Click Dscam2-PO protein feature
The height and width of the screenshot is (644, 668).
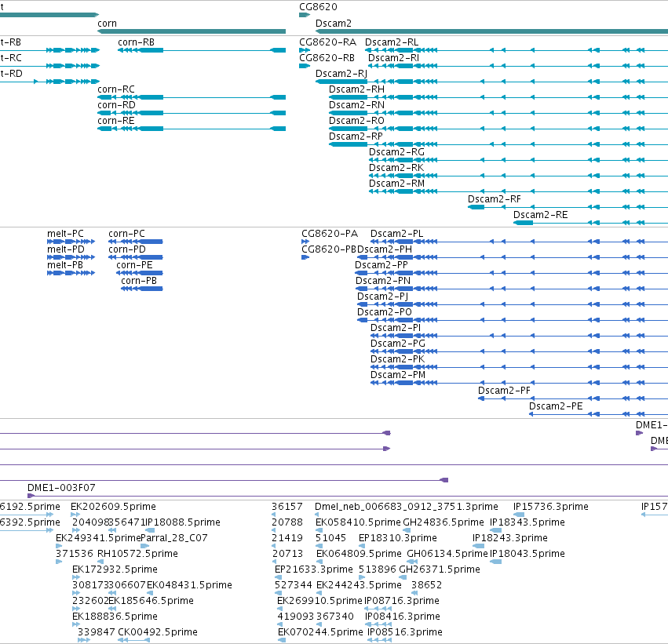coord(385,313)
